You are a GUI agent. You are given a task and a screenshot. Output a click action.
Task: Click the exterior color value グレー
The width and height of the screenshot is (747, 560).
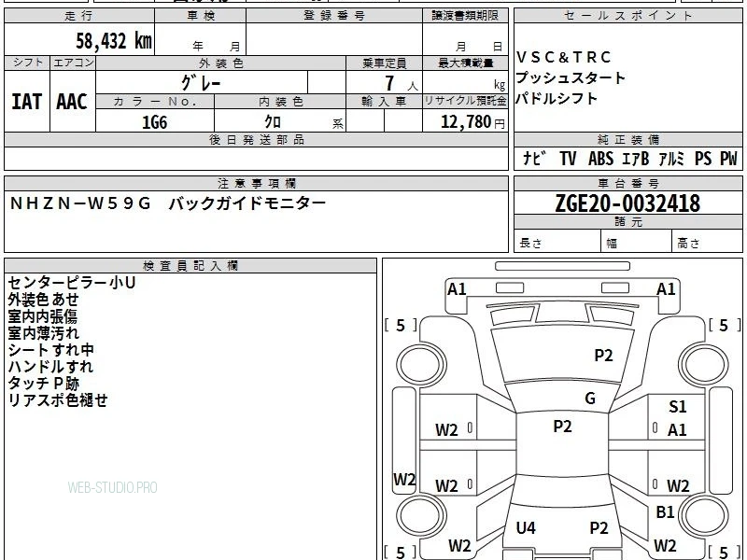[201, 83]
